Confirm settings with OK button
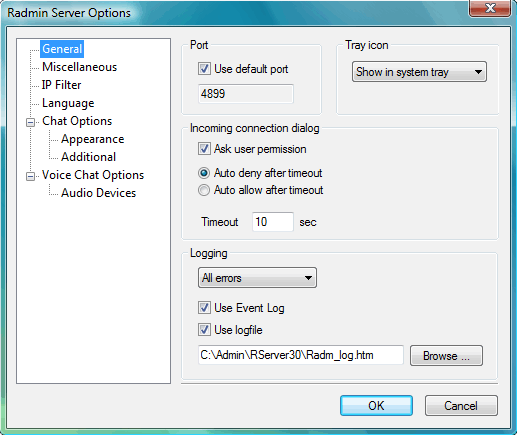517x435 pixels. [x=376, y=406]
